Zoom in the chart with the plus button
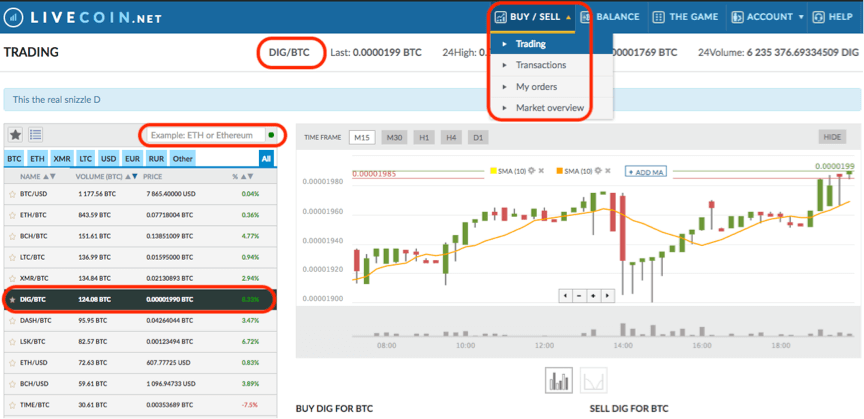The image size is (864, 419). pyautogui.click(x=593, y=296)
